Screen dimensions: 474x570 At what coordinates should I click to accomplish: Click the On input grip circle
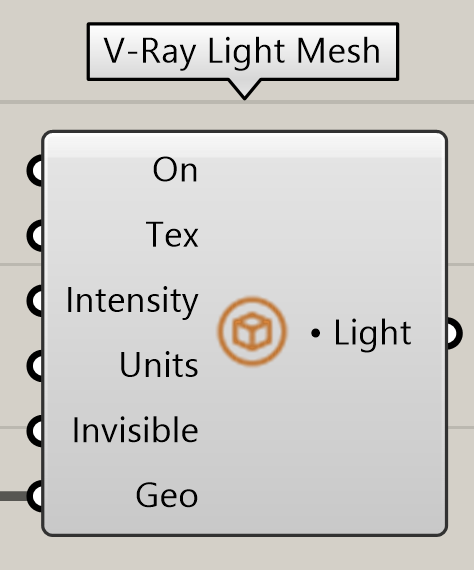tap(36, 170)
